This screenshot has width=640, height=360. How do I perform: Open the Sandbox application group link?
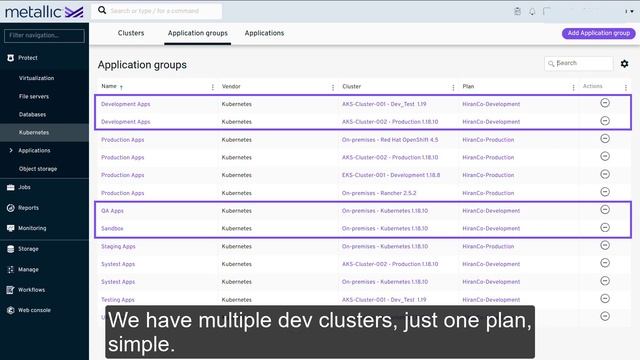coord(112,229)
